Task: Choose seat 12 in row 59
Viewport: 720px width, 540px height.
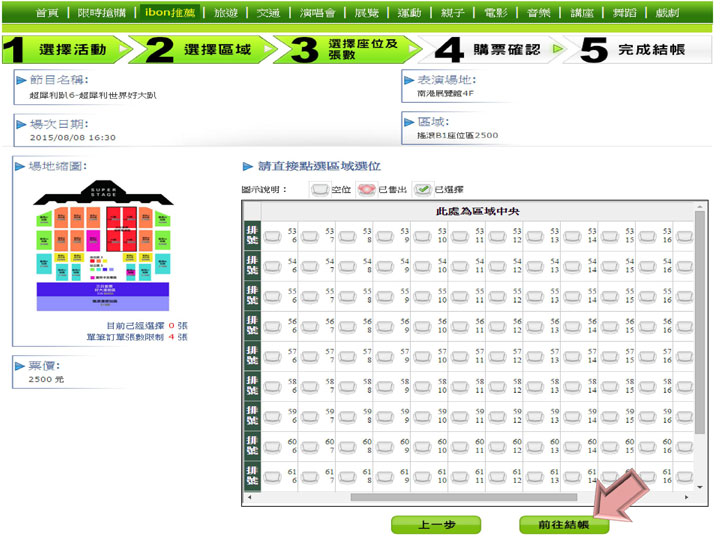Action: tap(497, 417)
